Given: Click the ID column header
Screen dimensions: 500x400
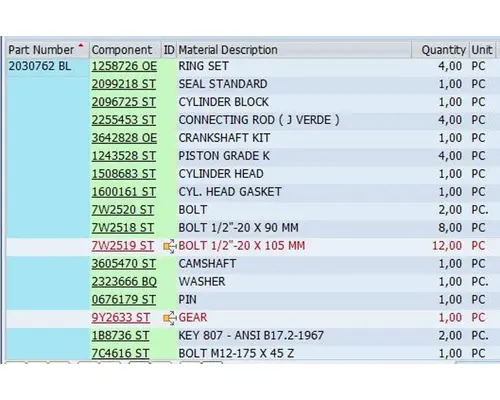Looking at the screenshot, I should point(169,50).
